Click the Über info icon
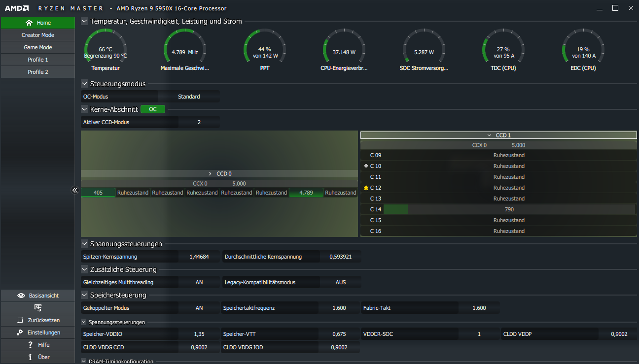Image resolution: width=639 pixels, height=364 pixels. (x=31, y=357)
